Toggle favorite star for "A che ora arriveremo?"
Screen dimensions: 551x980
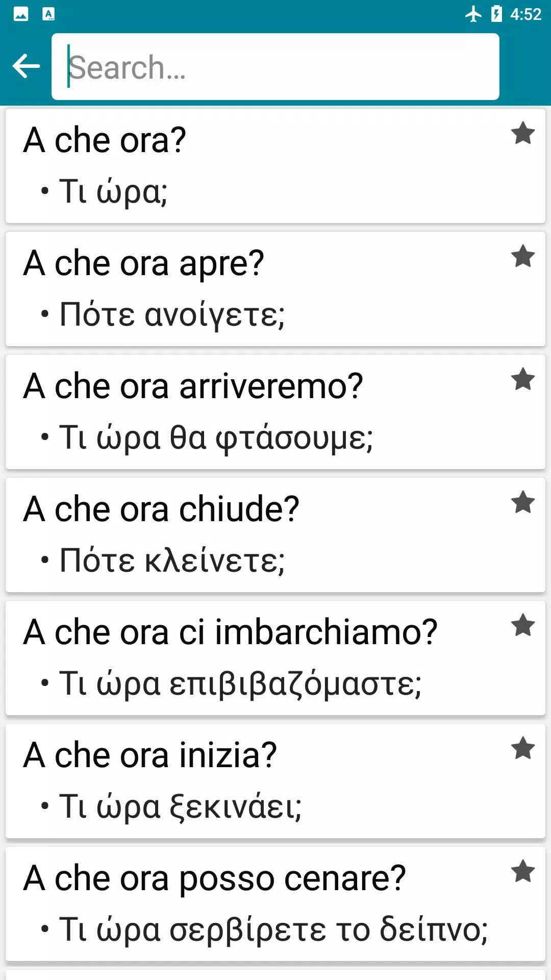(523, 379)
